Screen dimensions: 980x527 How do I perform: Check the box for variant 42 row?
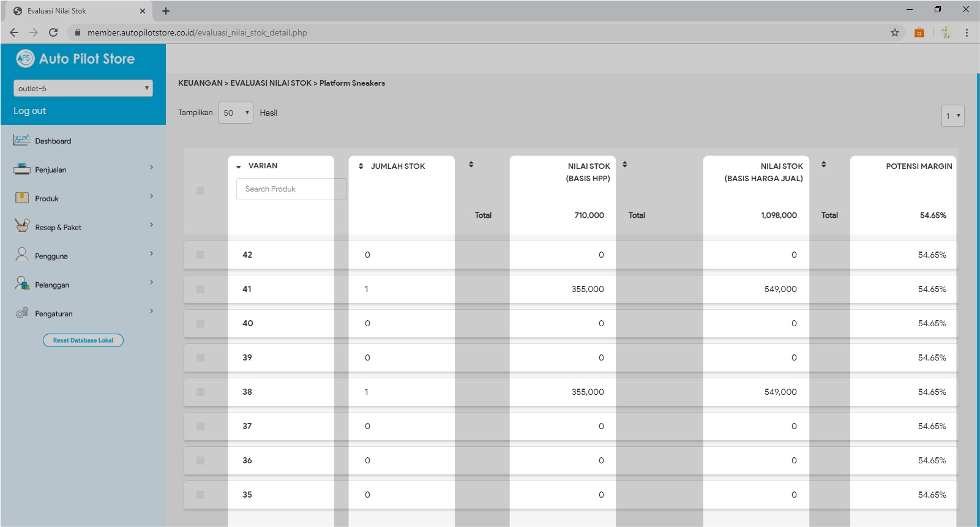pyautogui.click(x=200, y=255)
